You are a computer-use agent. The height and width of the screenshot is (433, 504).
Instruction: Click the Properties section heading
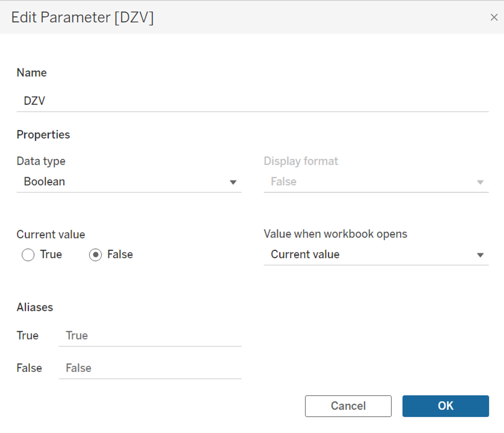click(43, 135)
